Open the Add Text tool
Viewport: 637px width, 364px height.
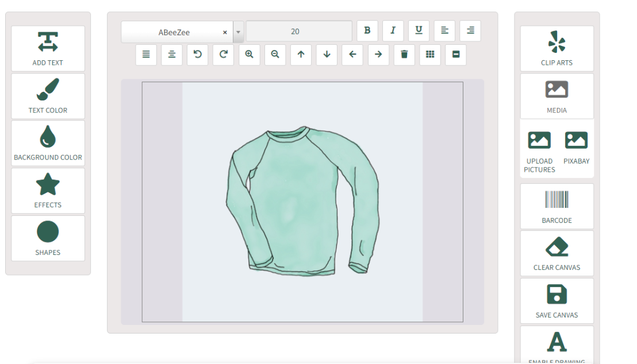coord(48,49)
